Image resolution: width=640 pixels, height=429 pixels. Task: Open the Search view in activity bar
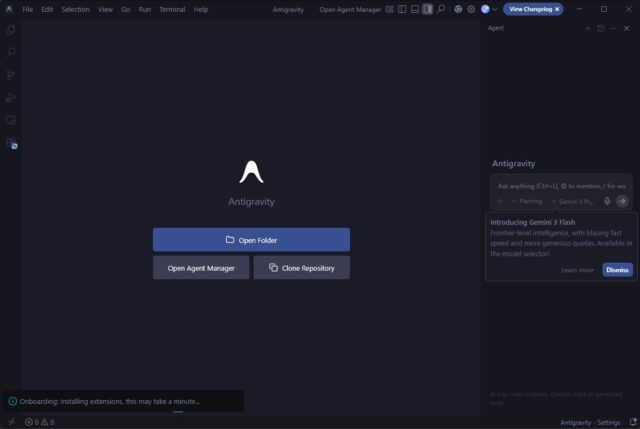(11, 52)
